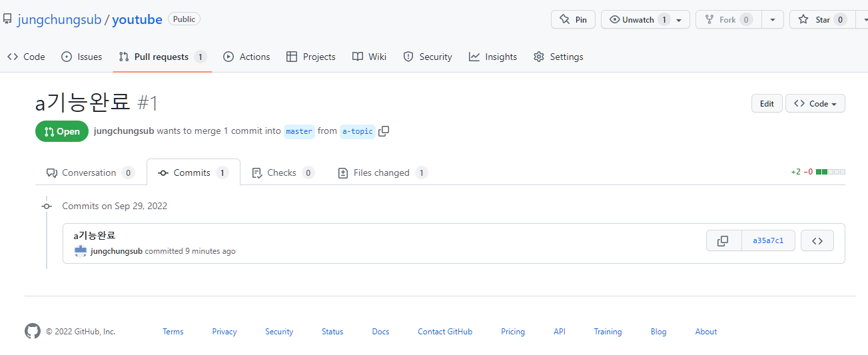Click the GitHub logo in footer
The height and width of the screenshot is (355, 868).
pos(33,331)
